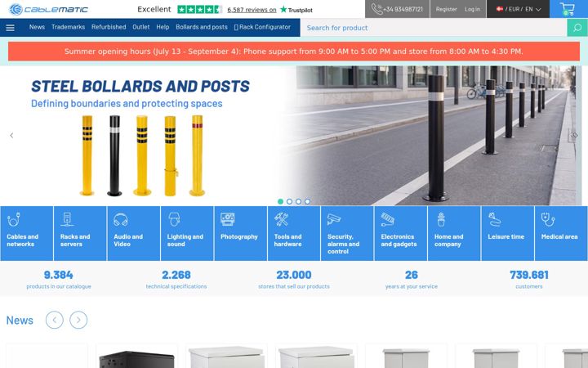Screen dimensions: 588x368
Task: Click the Lighting and sound lamp icon
Action: tap(174, 219)
